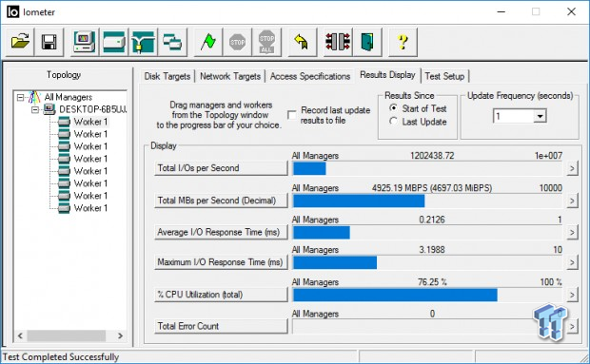The height and width of the screenshot is (364, 590).
Task: Click Average I/O Response Time (ms) button
Action: click(221, 232)
